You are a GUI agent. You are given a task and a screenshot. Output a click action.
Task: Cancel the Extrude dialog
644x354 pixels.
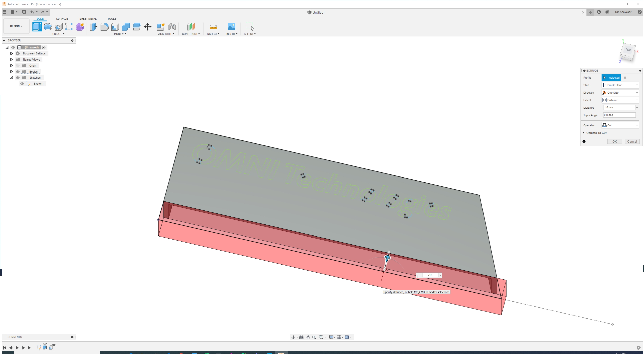coord(632,141)
